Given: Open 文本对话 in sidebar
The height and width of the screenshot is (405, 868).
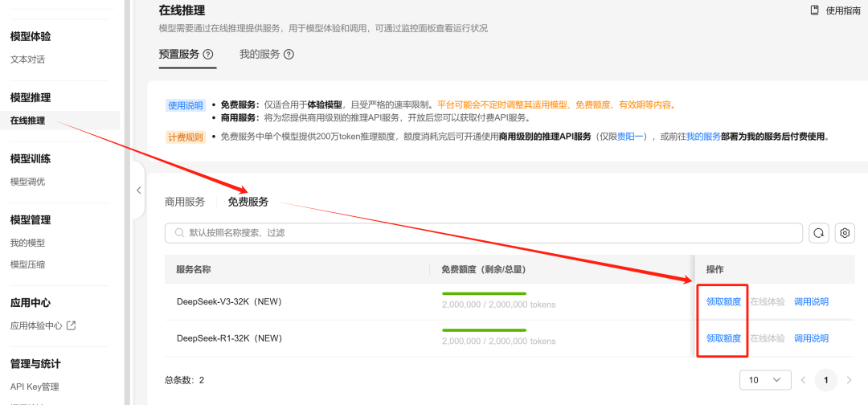Looking at the screenshot, I should (x=27, y=59).
